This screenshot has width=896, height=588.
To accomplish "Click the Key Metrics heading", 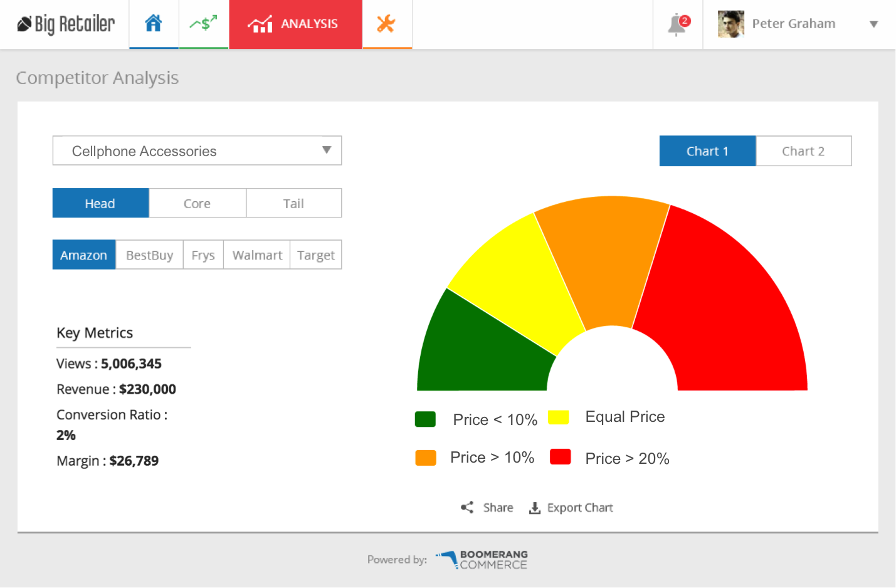I will coord(95,333).
